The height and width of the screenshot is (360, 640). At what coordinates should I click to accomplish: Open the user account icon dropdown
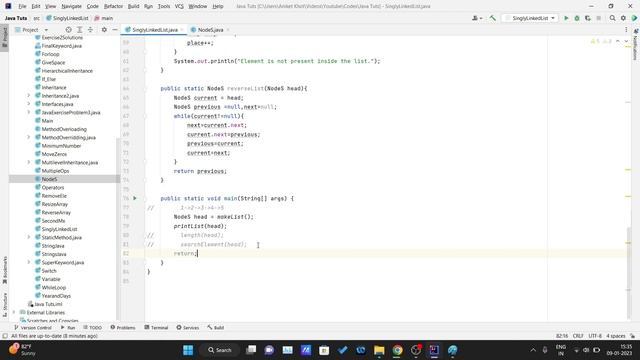click(477, 18)
